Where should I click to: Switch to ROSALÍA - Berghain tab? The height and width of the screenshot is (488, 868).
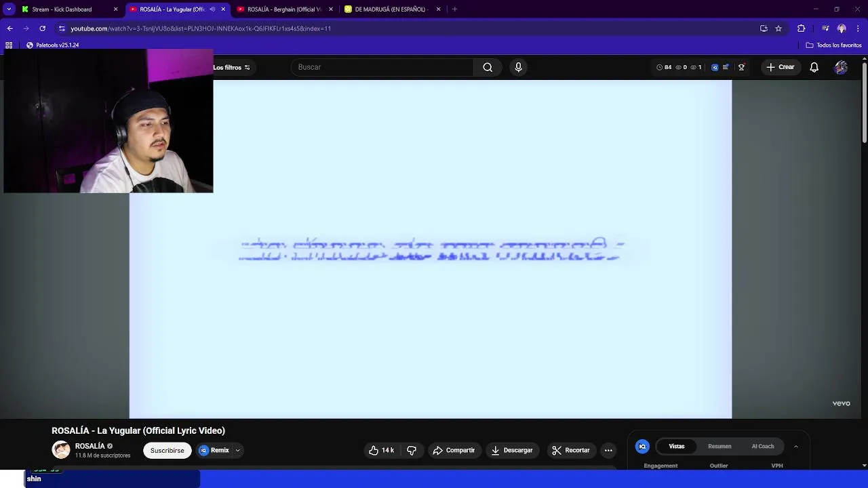[283, 9]
